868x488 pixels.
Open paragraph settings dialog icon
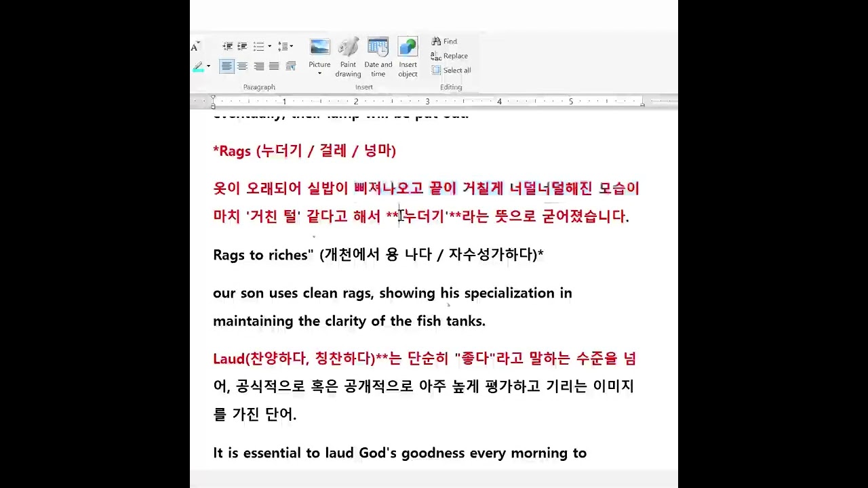(290, 66)
